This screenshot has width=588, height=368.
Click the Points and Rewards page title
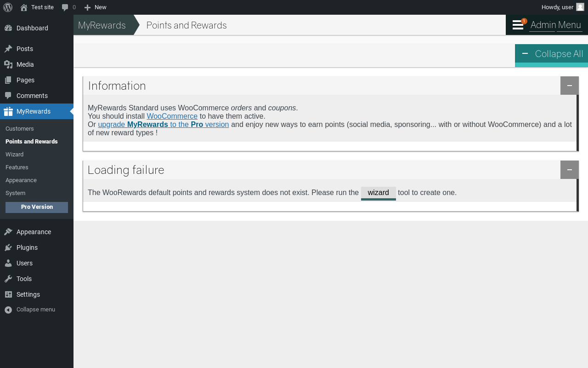point(187,25)
